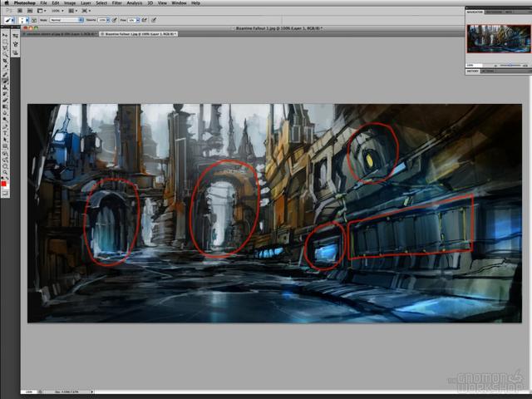Select the Crop tool
Viewport: 532px width, 399px height.
coord(5,61)
